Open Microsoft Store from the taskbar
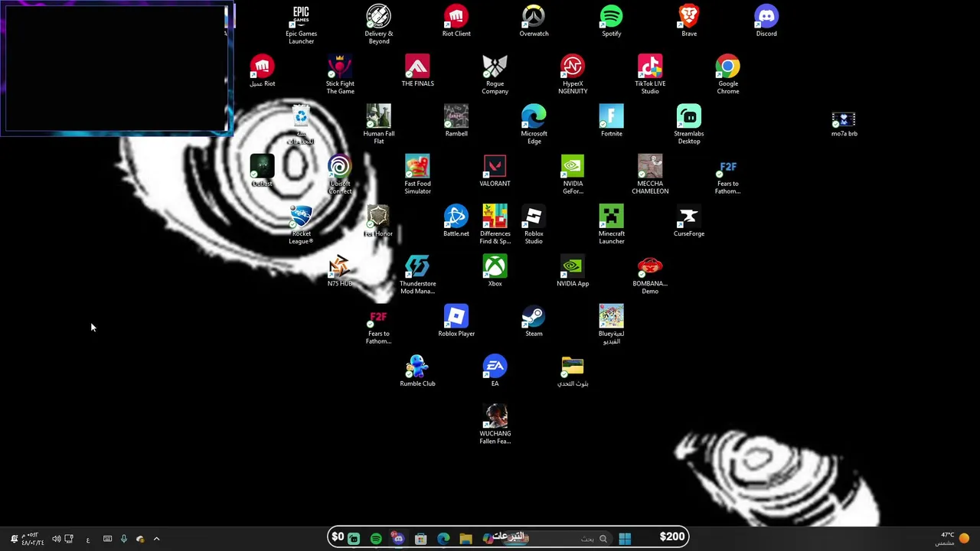Viewport: 980px width, 551px height. (420, 539)
